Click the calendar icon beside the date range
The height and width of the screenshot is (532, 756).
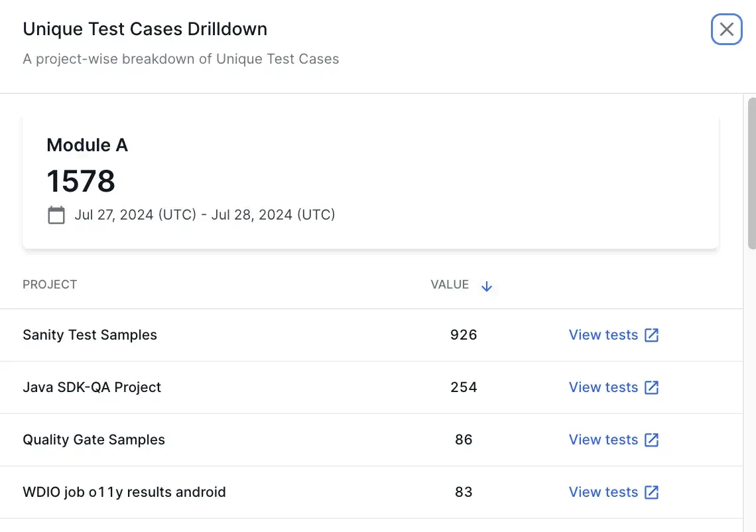(56, 215)
